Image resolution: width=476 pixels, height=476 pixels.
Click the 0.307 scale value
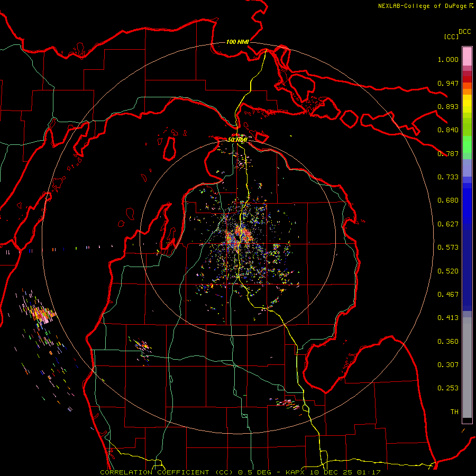(x=448, y=365)
